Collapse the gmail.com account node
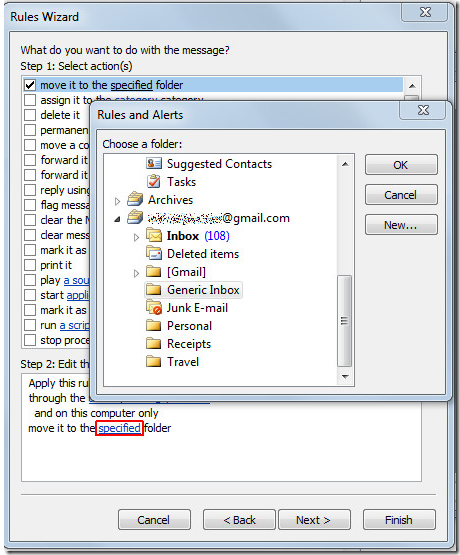This screenshot has width=460, height=555. click(117, 219)
